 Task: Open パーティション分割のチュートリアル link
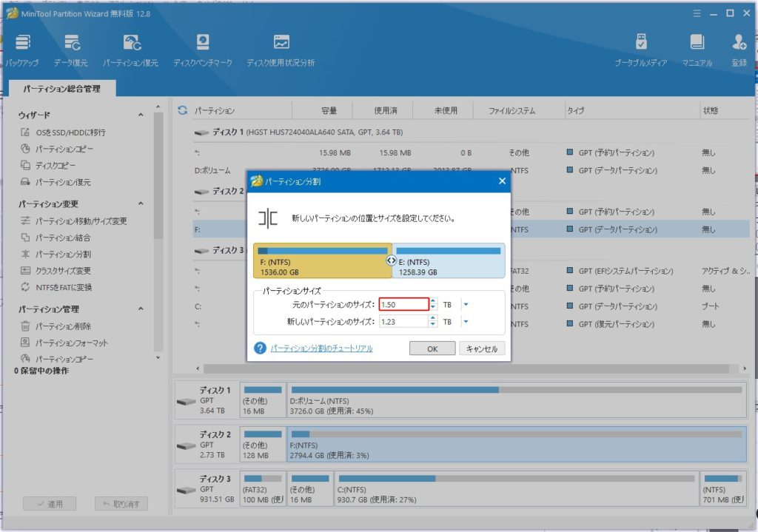(321, 349)
